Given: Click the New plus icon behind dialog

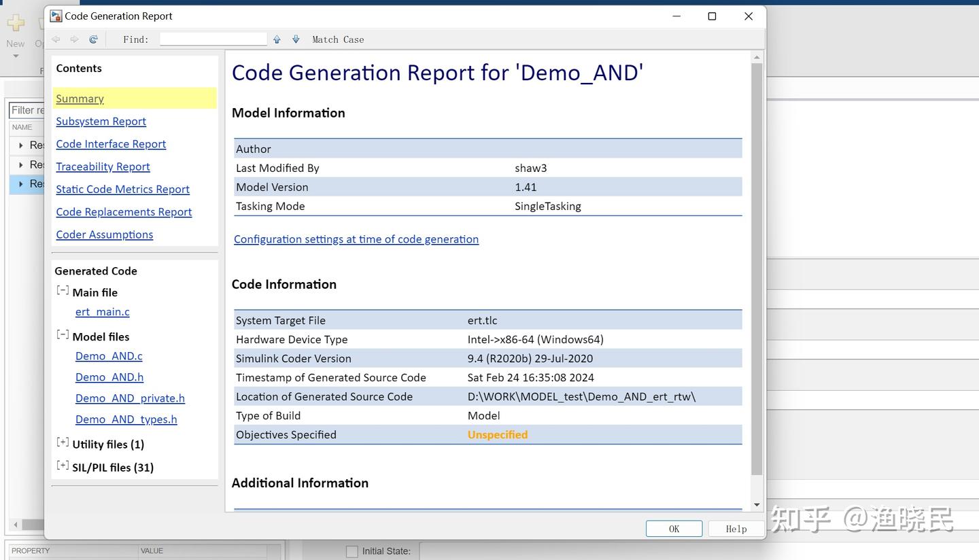Looking at the screenshot, I should pyautogui.click(x=16, y=23).
